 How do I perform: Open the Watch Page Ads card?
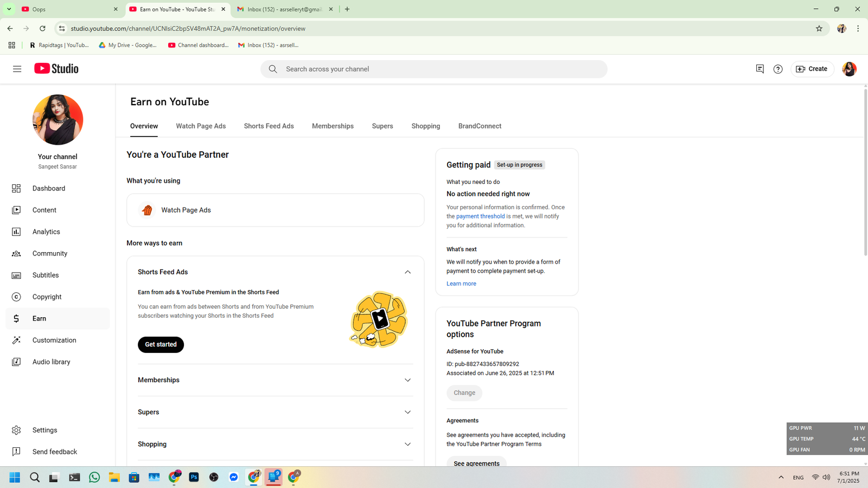click(x=275, y=210)
